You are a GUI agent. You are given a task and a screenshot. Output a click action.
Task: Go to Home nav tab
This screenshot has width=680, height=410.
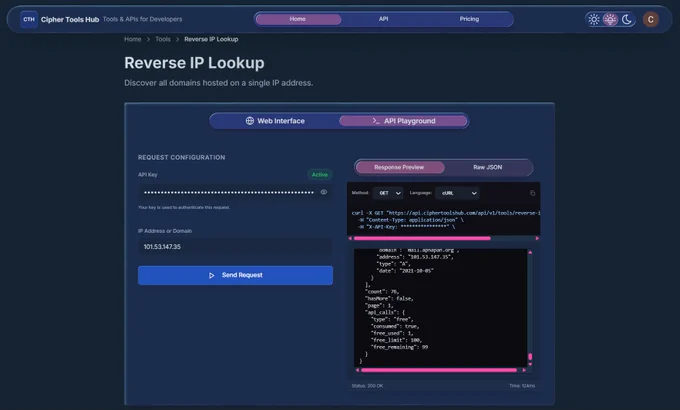pos(298,19)
